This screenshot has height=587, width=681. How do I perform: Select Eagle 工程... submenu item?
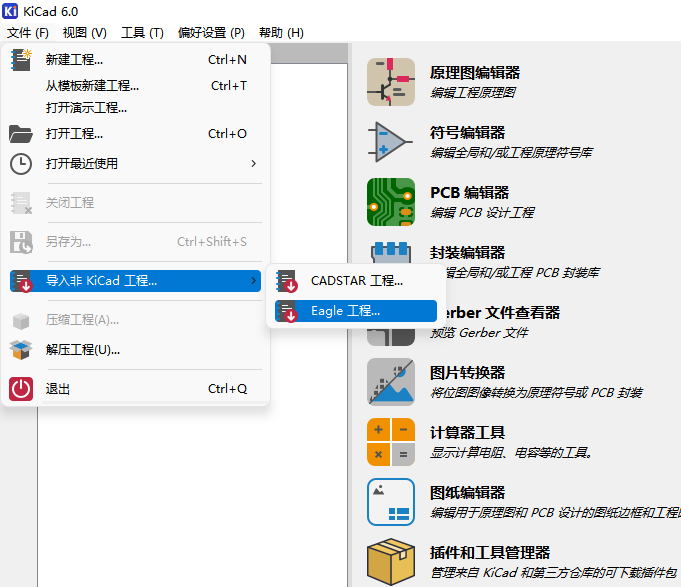[356, 311]
